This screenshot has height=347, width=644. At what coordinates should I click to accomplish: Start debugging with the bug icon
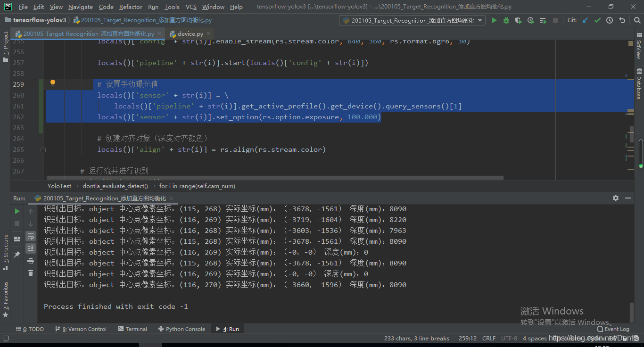[x=506, y=20]
